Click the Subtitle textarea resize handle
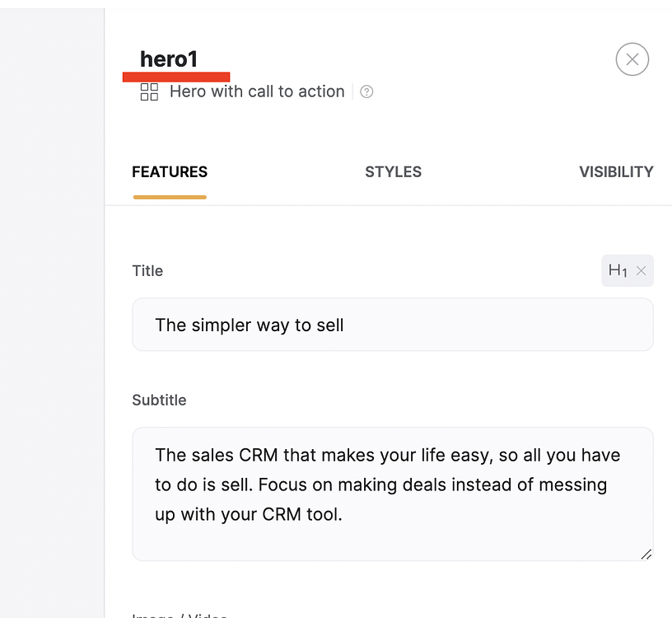The image size is (672, 618). [x=646, y=555]
